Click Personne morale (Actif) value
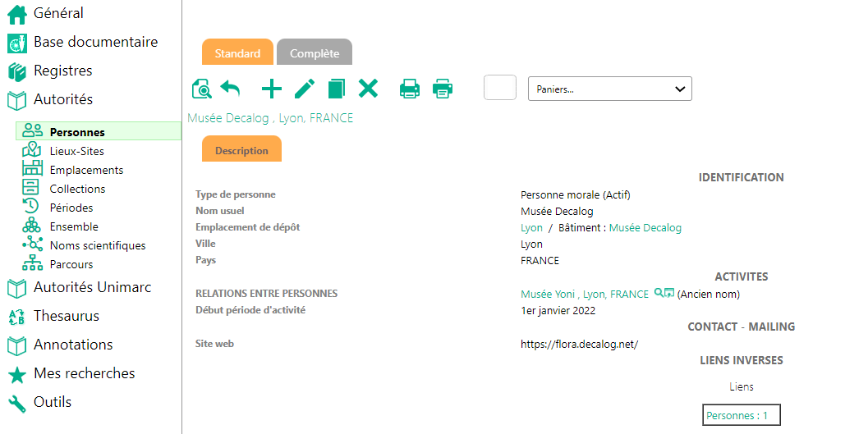The image size is (868, 434). [x=575, y=194]
